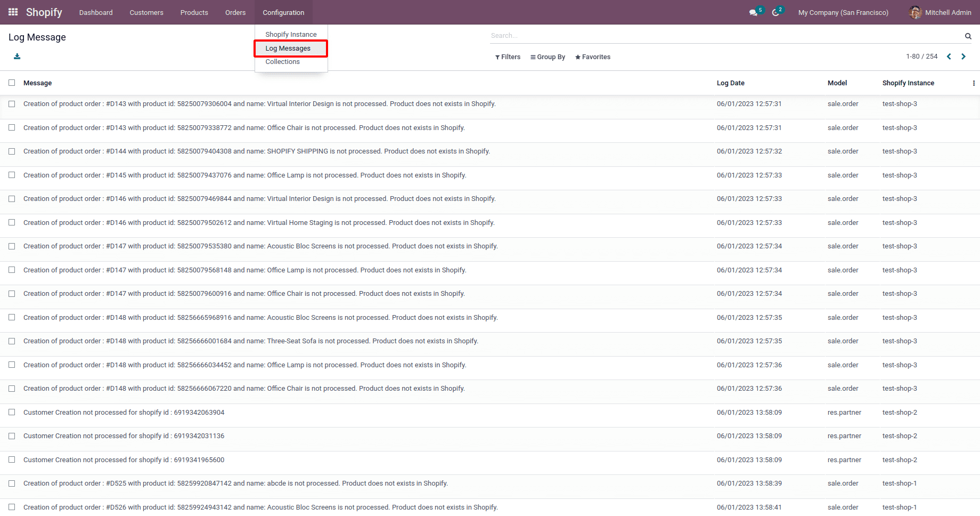Viewport: 980px width, 516px height.
Task: Tick checkbox for #D144 SHOPIFY SHIPPING row
Action: pos(12,151)
